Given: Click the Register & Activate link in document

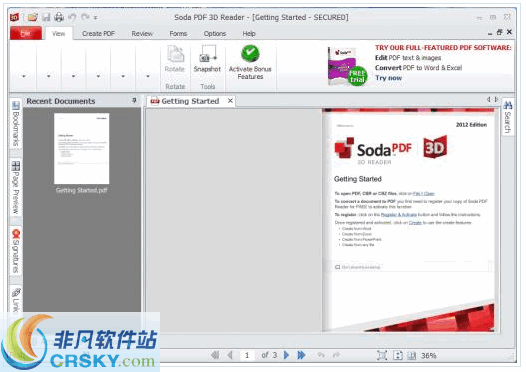Looking at the screenshot, I should pos(399,215).
